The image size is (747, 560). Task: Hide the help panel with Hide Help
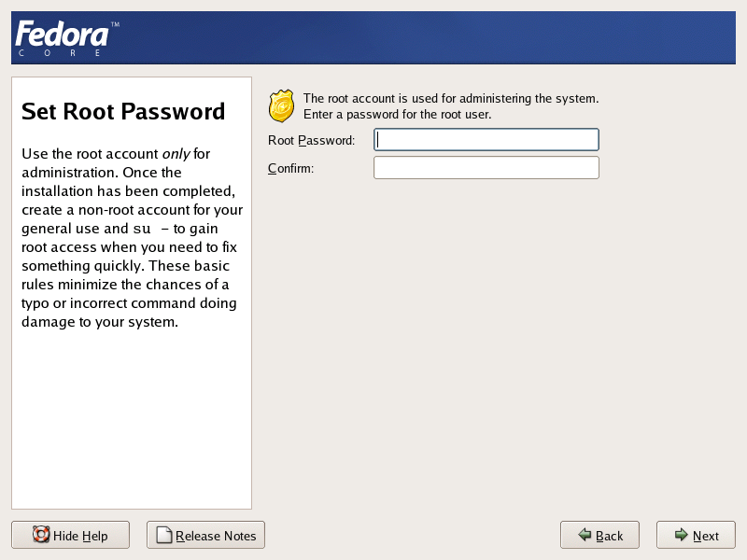click(71, 535)
